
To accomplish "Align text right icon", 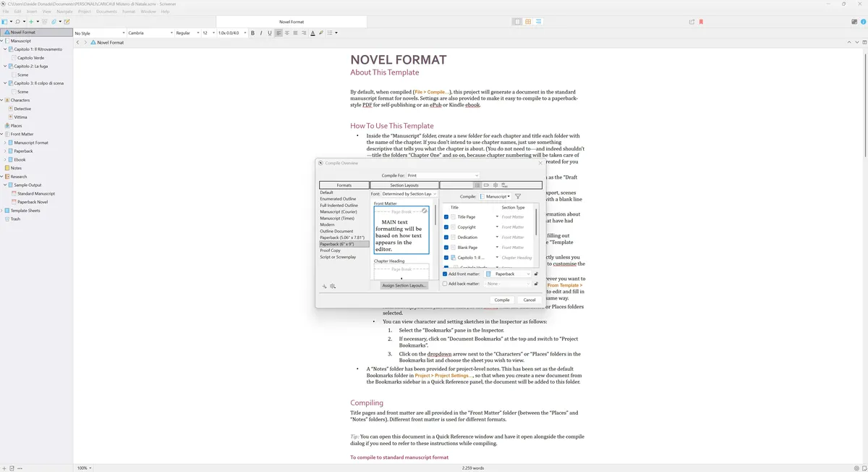I will [x=304, y=33].
